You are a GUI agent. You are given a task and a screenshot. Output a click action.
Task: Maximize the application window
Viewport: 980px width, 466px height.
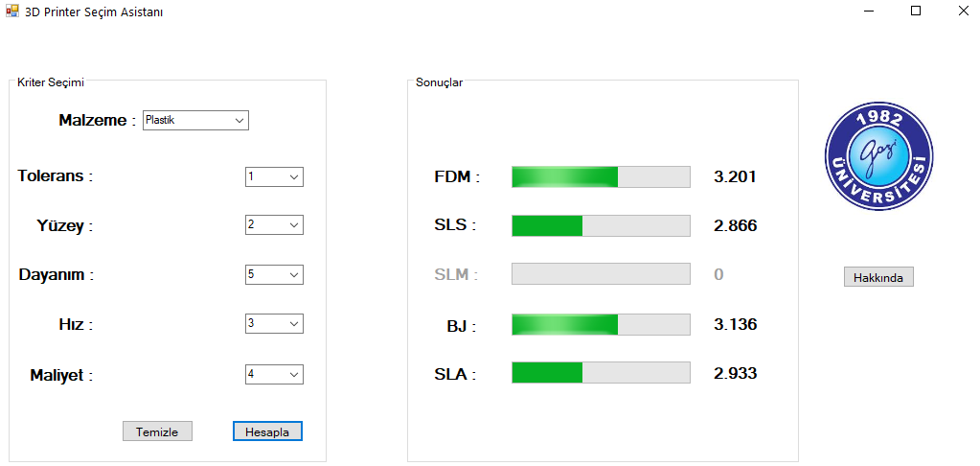pos(916,12)
